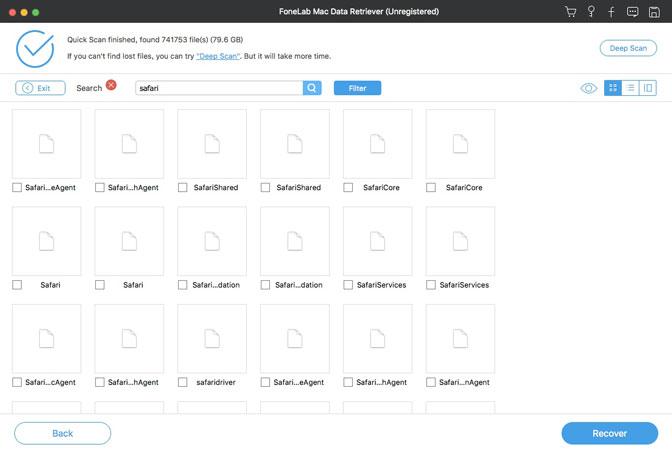Image resolution: width=672 pixels, height=454 pixels.
Task: Open the shopping cart purchase icon
Action: click(570, 12)
